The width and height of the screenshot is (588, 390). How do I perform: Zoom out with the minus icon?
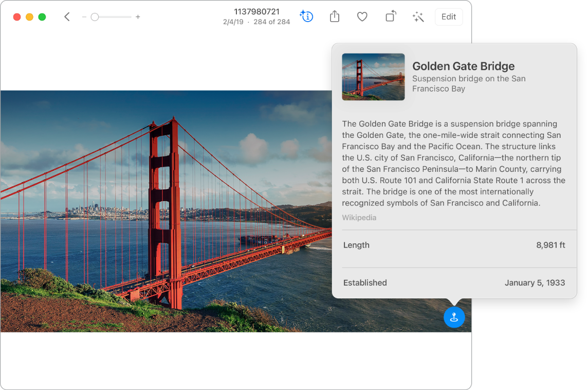click(84, 16)
